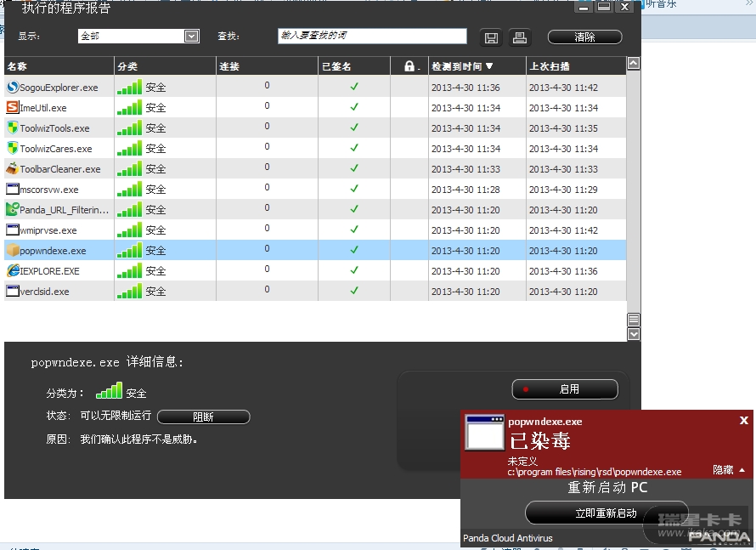
Task: Click the program window icon in Panda alert
Action: (x=484, y=432)
